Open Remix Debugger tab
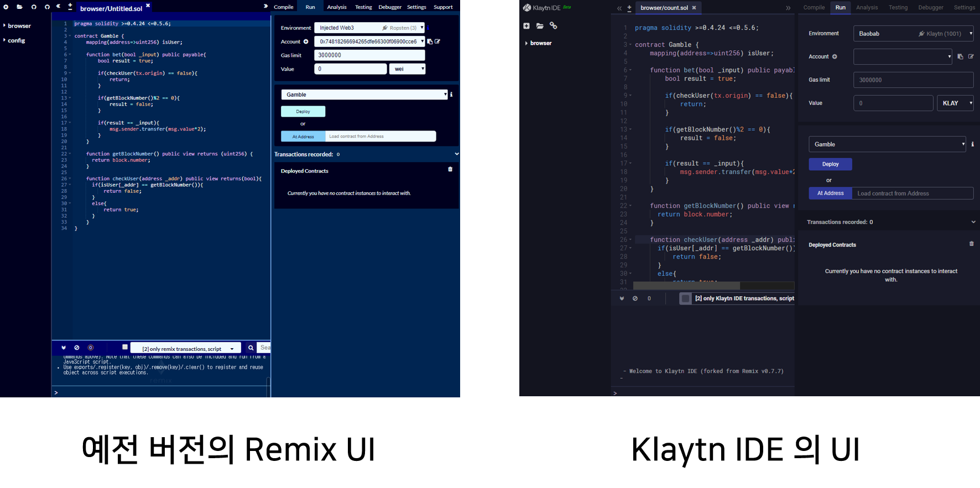This screenshot has height=488, width=980. (x=390, y=7)
